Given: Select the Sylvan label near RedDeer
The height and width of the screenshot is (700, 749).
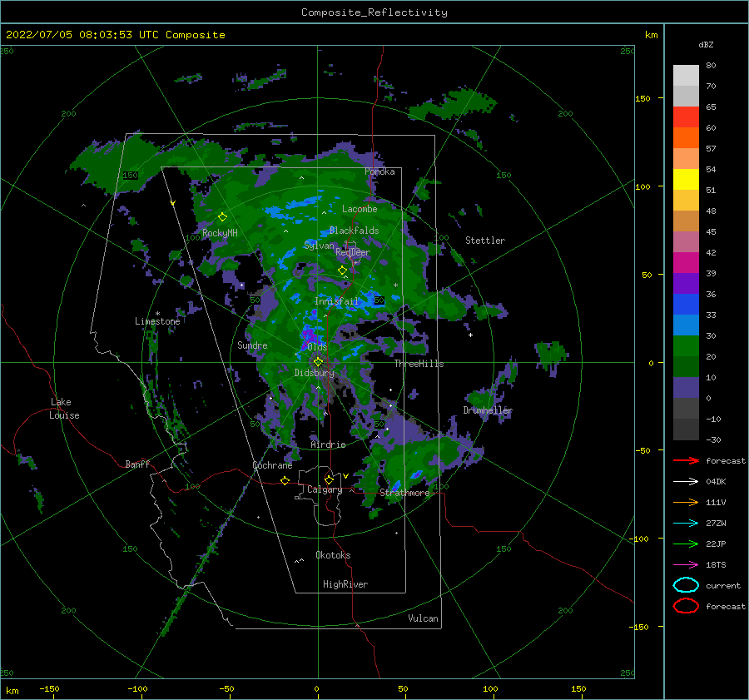Looking at the screenshot, I should (x=319, y=246).
